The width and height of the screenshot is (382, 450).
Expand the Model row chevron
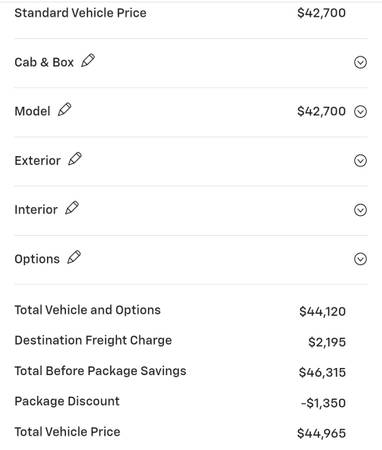coord(360,112)
